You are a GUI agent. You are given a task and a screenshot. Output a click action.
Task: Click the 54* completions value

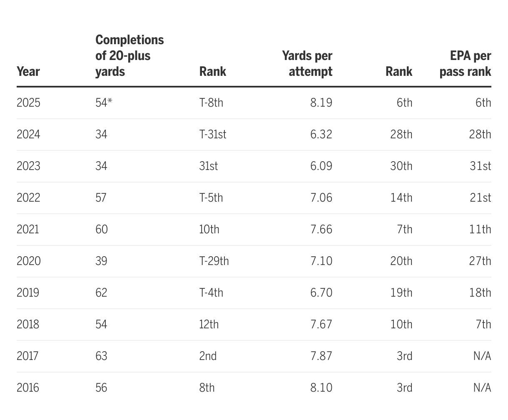click(104, 102)
